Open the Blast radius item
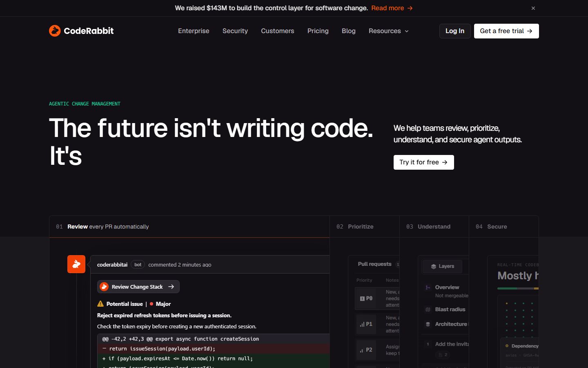 coord(450,310)
